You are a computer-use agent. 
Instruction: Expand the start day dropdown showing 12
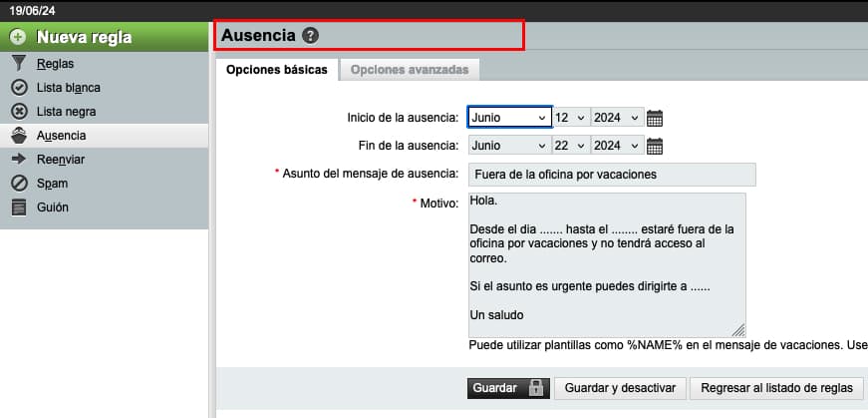click(570, 118)
